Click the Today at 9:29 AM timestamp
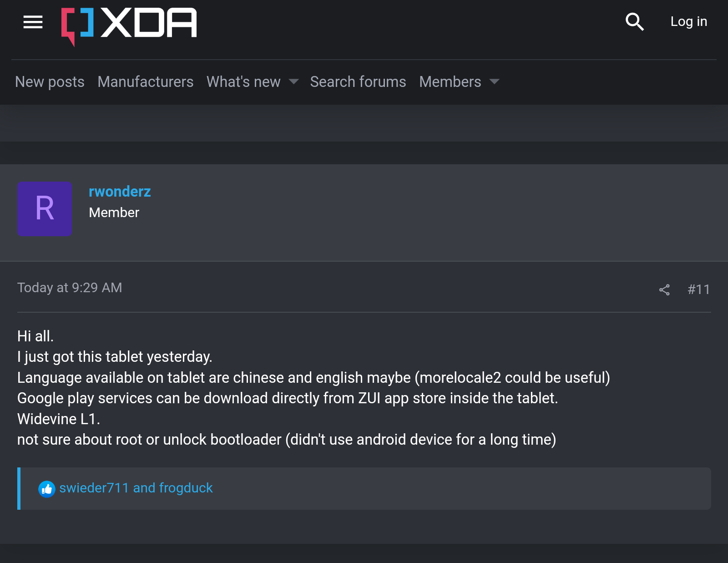Image resolution: width=728 pixels, height=563 pixels. click(70, 288)
